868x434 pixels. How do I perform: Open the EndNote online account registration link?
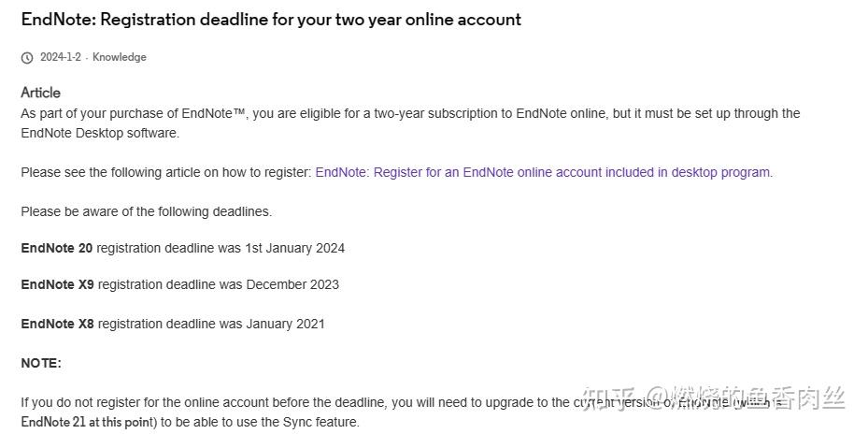pos(544,172)
